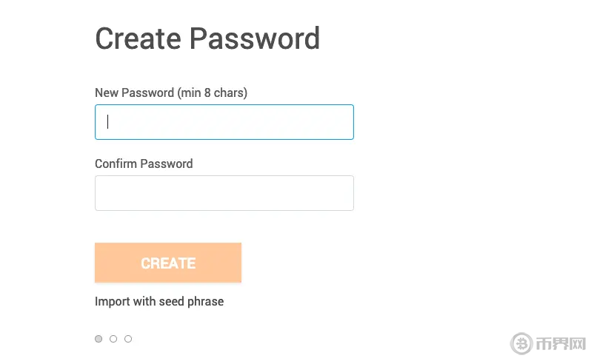594x364 pixels.
Task: Place cursor at the caret in New Password
Action: point(108,122)
